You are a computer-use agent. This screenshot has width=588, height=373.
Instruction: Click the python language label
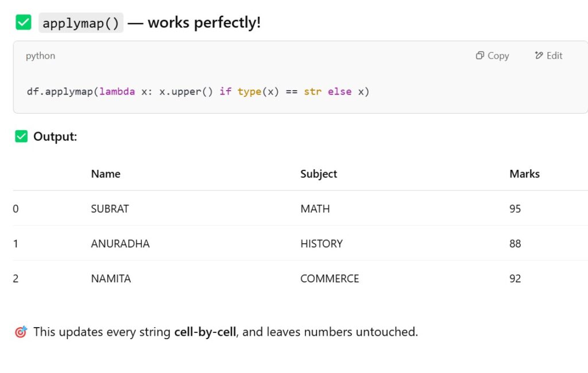(x=40, y=56)
